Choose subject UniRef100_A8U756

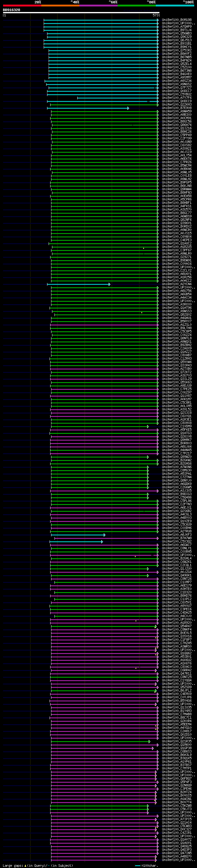(177, 291)
